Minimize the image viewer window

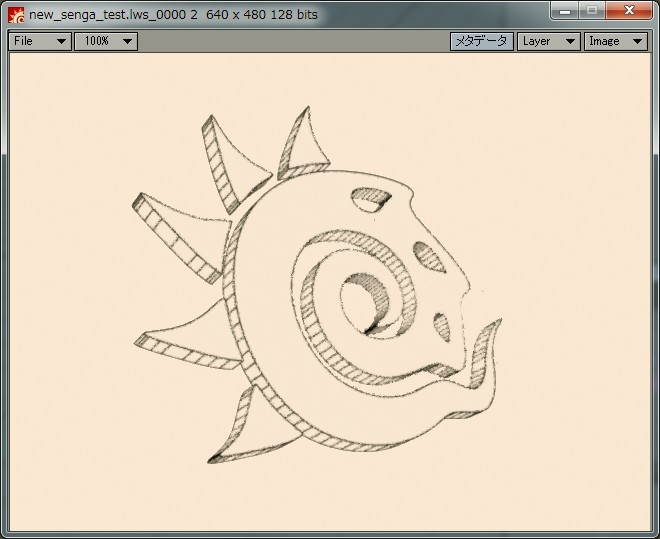565,11
